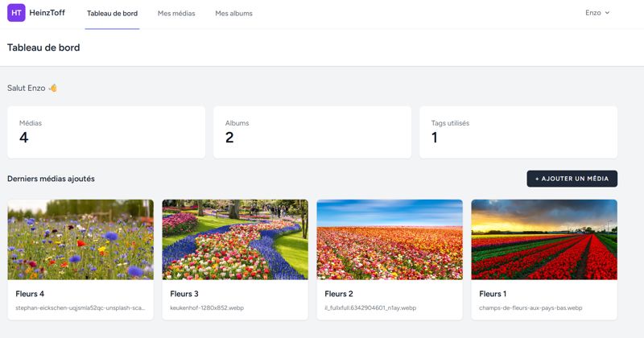Click the Fleurs 4 title
The height and width of the screenshot is (338, 644).
[x=30, y=294]
